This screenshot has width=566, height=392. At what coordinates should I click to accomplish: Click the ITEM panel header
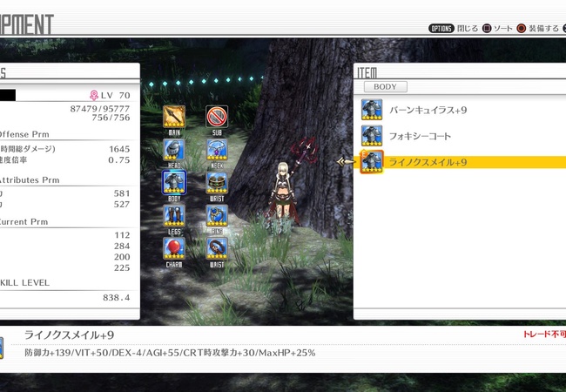click(x=367, y=73)
